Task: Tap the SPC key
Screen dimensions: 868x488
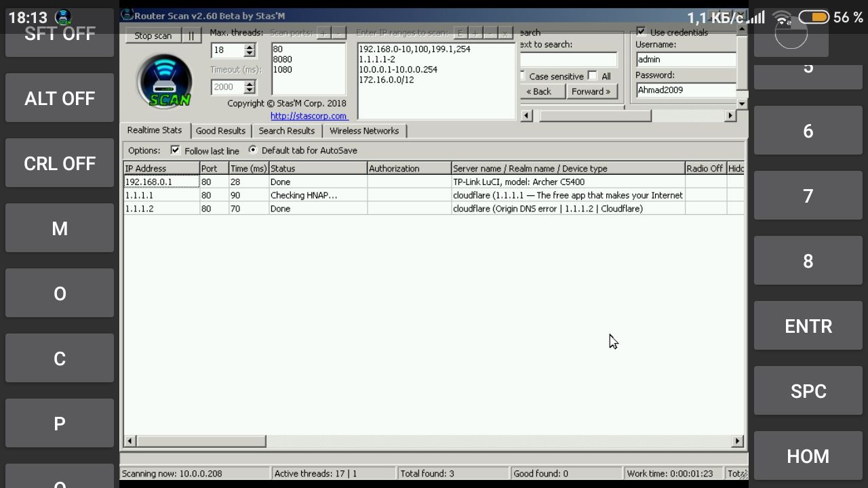Action: [x=808, y=391]
